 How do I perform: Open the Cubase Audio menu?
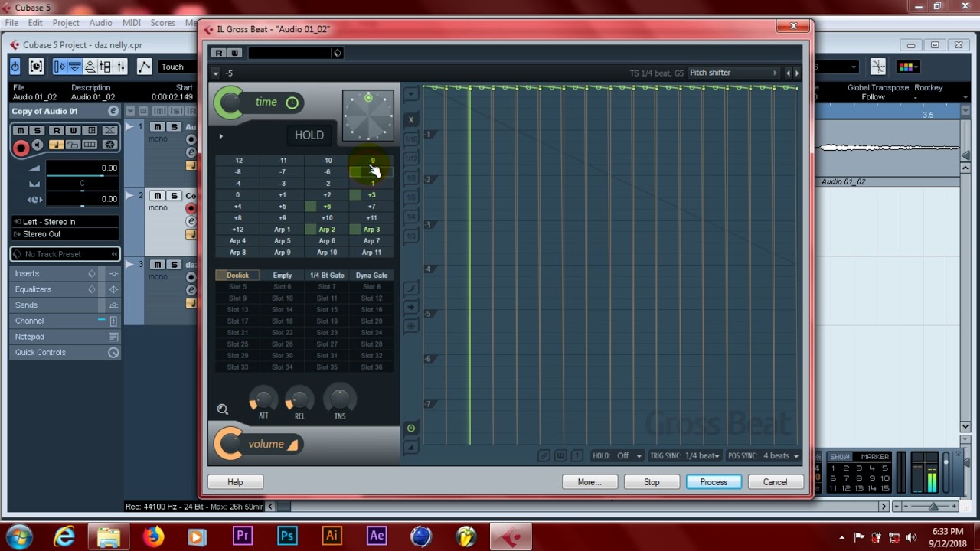100,23
